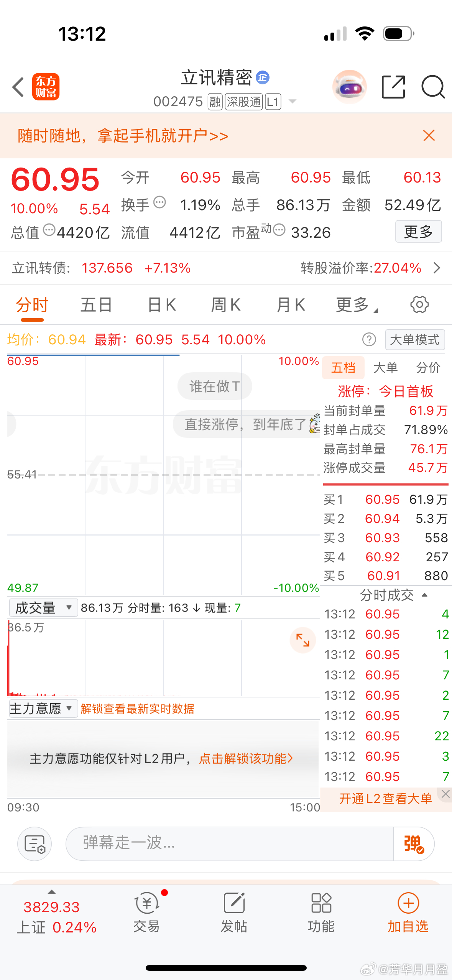The width and height of the screenshot is (452, 980).
Task: Tap the share/export icon
Action: pos(394,87)
